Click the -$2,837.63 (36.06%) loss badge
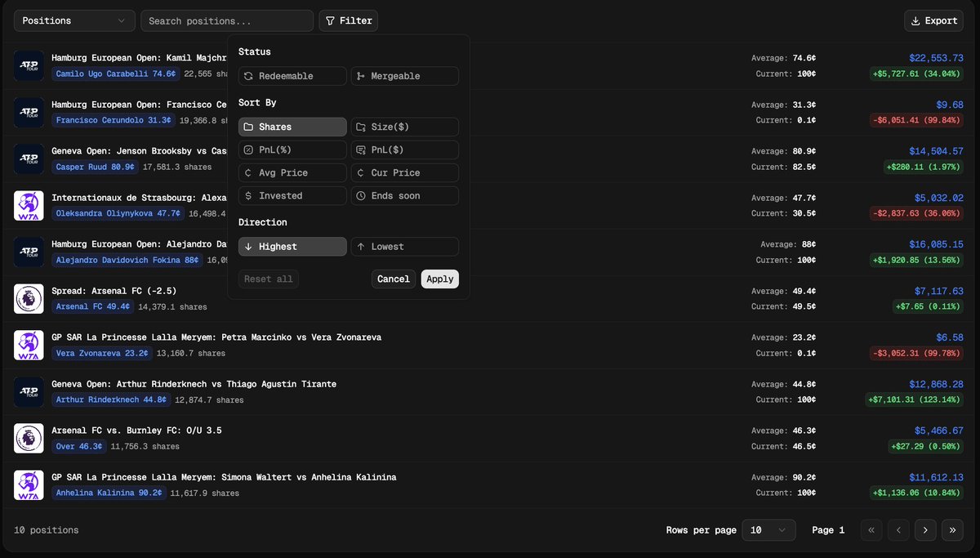The height and width of the screenshot is (558, 980). coord(916,213)
